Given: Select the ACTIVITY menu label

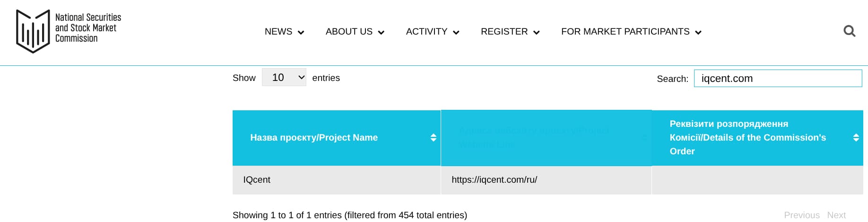Looking at the screenshot, I should pos(426,32).
